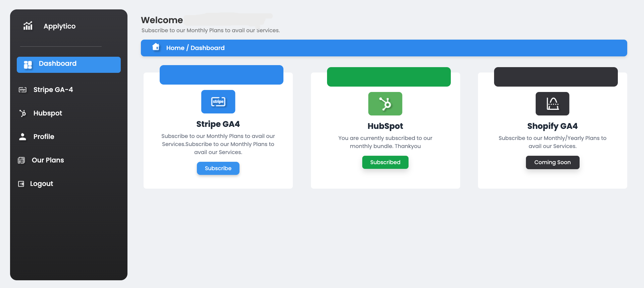
Task: Click the Hubspot sprocket icon in the sidebar
Action: 22,113
